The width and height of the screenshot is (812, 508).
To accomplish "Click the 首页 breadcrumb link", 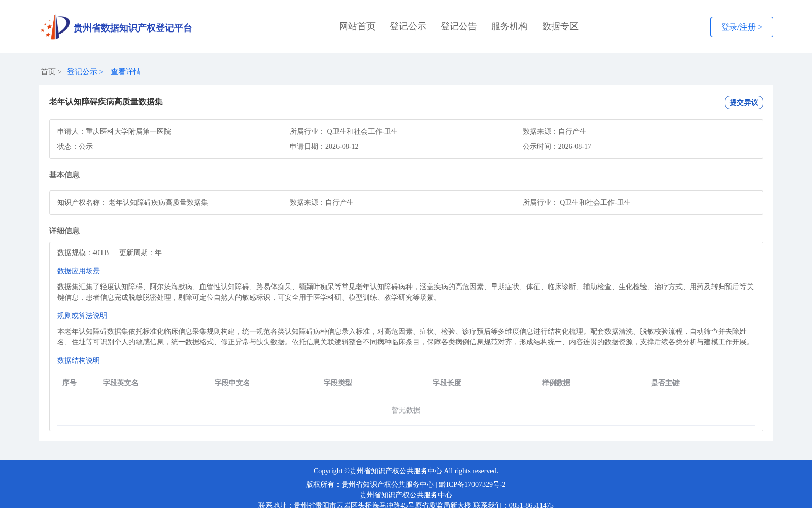I will tap(48, 72).
